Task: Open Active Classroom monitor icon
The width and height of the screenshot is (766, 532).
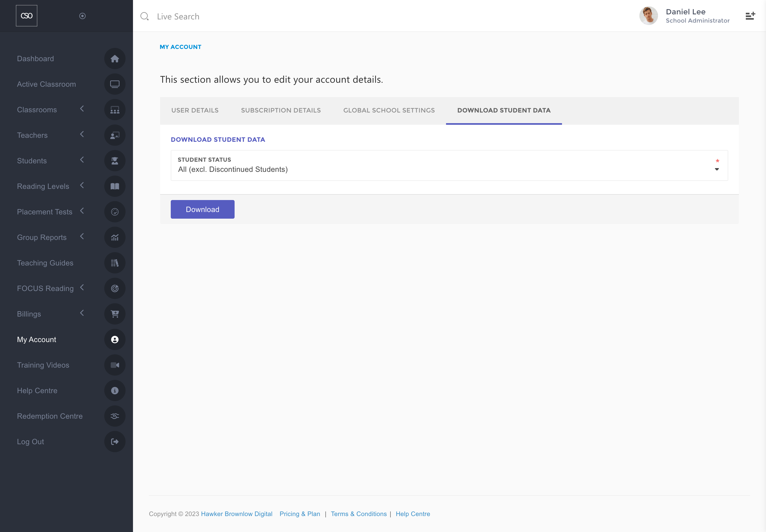Action: point(115,84)
